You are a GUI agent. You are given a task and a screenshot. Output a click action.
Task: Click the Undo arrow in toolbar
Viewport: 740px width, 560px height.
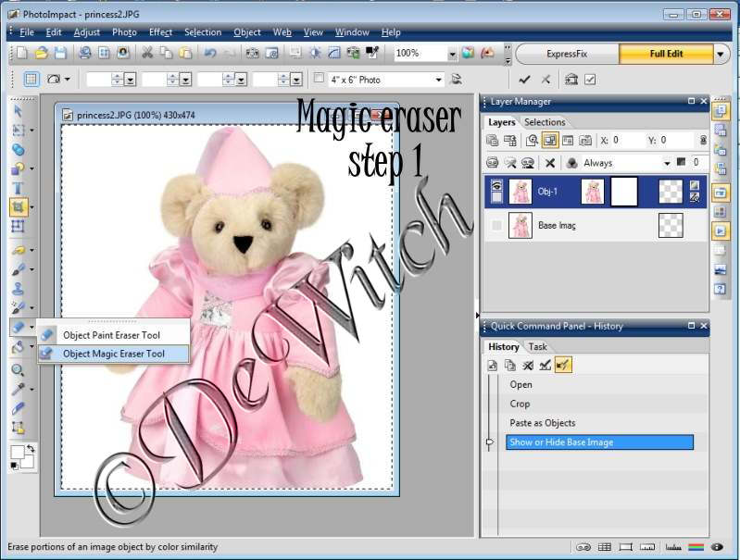(x=210, y=54)
